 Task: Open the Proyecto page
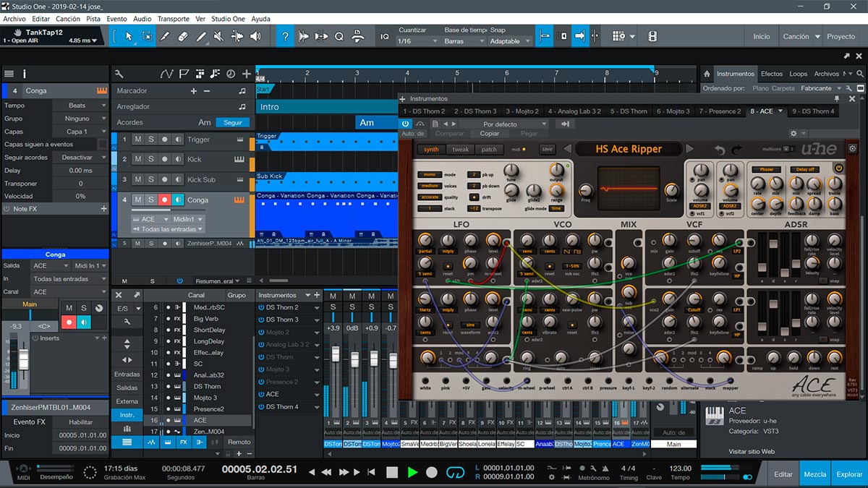click(841, 37)
